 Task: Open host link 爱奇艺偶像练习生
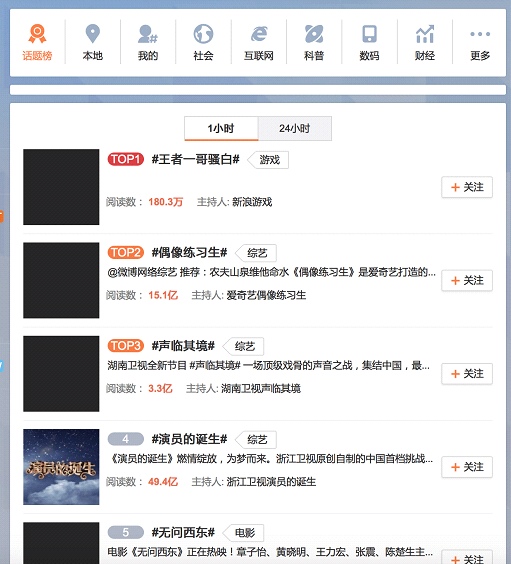click(266, 295)
